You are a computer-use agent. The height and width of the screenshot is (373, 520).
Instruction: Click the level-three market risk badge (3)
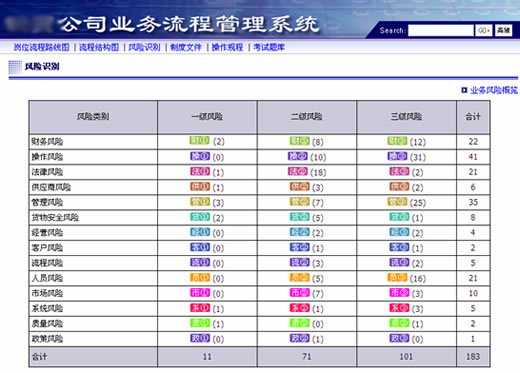click(x=399, y=292)
